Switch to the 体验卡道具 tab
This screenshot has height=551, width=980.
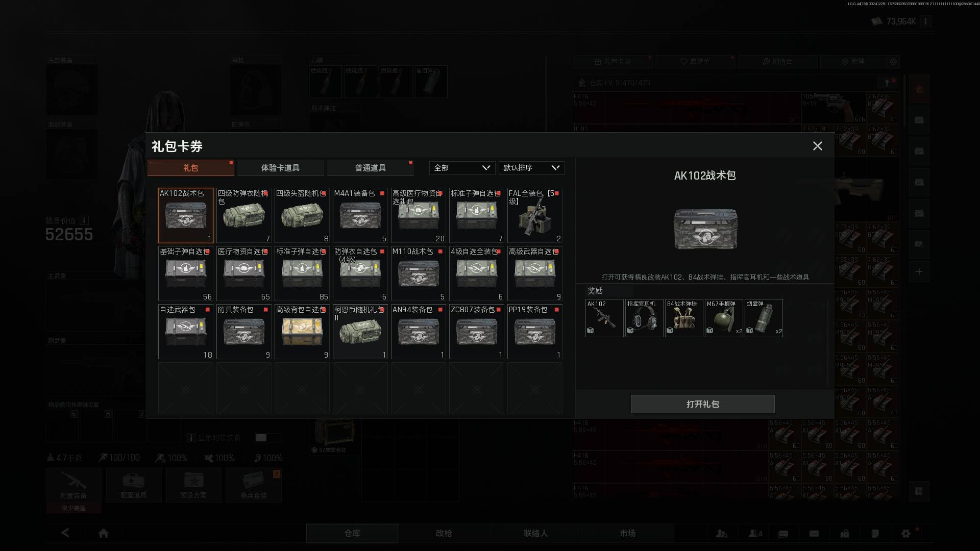tap(280, 168)
